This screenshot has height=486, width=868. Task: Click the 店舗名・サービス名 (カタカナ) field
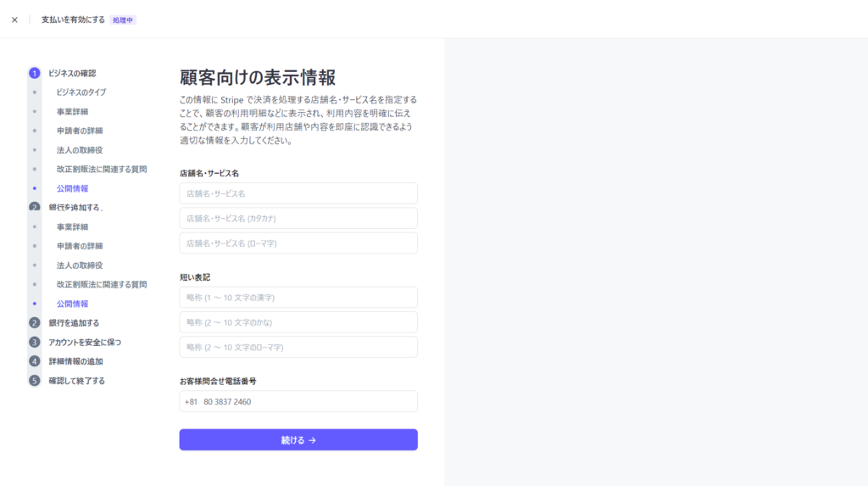(298, 218)
